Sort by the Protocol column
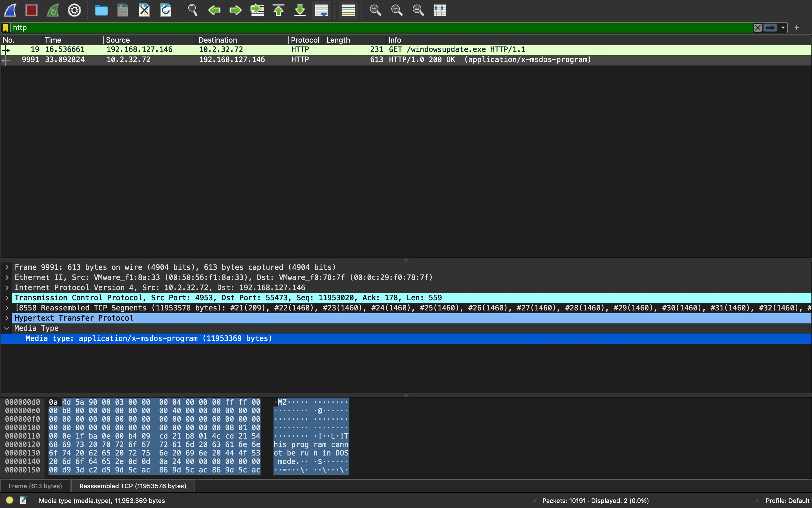This screenshot has height=508, width=812. coord(306,40)
